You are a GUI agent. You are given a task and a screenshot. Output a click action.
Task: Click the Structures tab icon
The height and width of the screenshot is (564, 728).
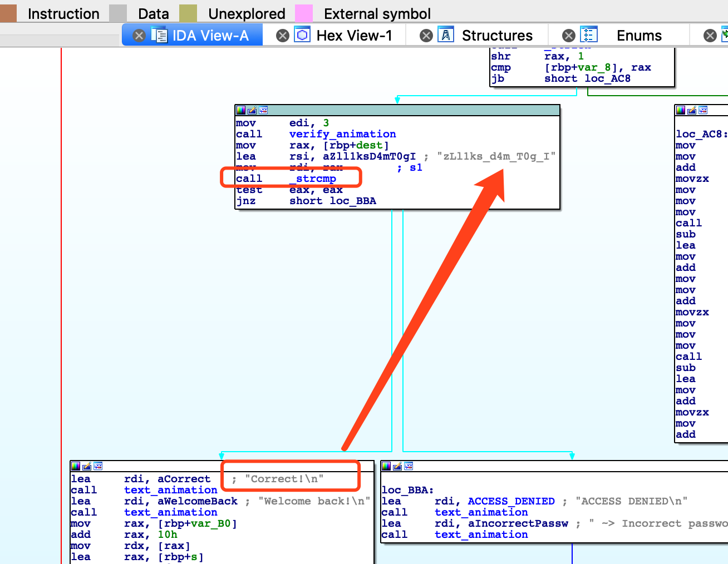pyautogui.click(x=446, y=34)
